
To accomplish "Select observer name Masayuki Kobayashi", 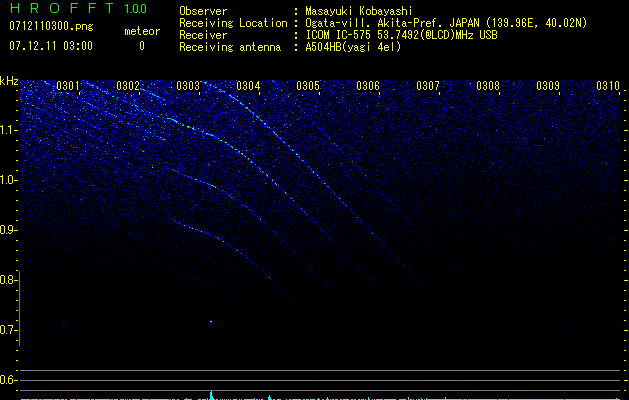I will 359,11.
